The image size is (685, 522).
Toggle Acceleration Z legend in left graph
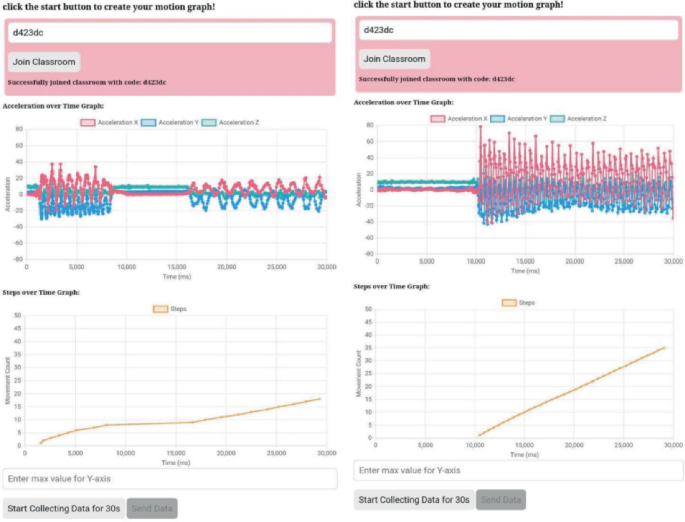point(230,123)
